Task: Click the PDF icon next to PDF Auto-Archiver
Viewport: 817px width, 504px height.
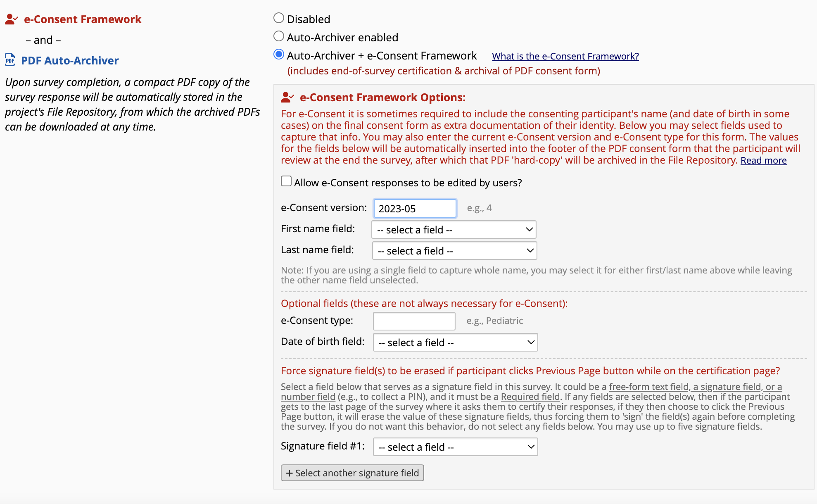Action: pyautogui.click(x=9, y=60)
